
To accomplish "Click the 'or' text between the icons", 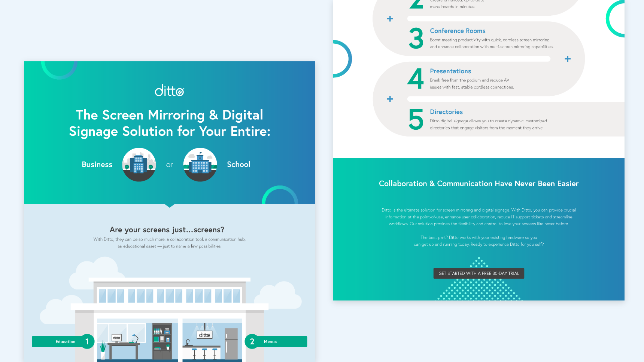I will pyautogui.click(x=170, y=165).
